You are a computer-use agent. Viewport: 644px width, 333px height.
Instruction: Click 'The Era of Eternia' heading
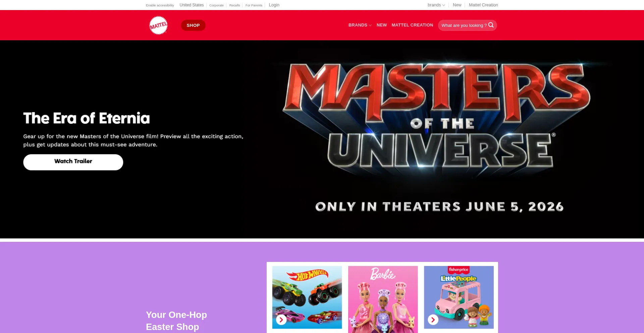(87, 118)
